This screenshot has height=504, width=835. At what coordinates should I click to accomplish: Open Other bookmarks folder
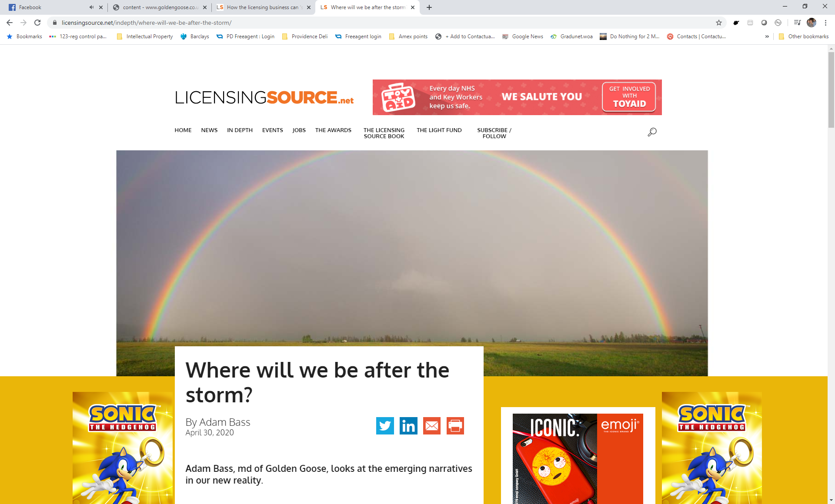click(x=803, y=36)
